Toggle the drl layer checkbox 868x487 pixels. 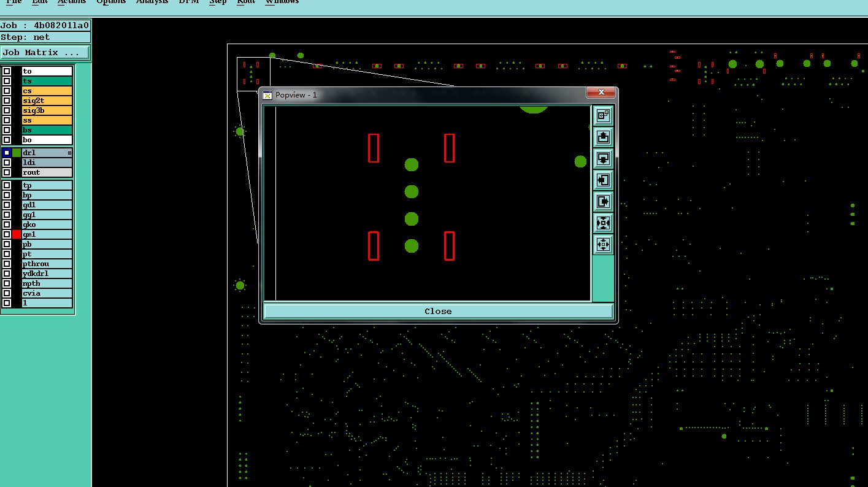pos(7,153)
